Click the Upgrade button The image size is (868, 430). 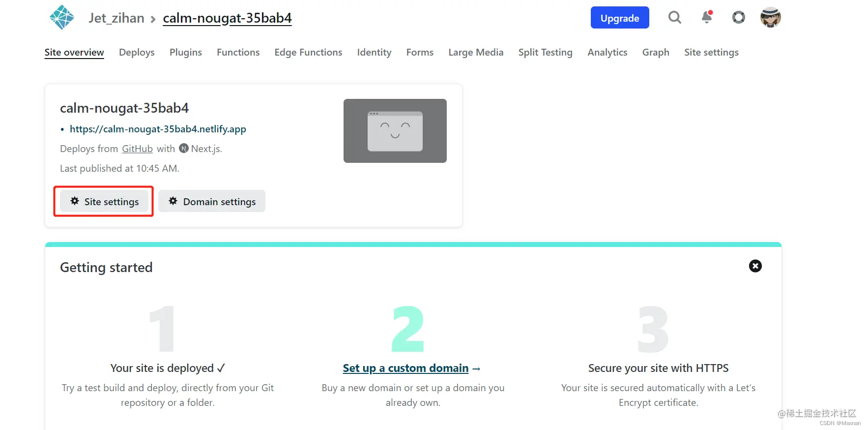pyautogui.click(x=620, y=18)
